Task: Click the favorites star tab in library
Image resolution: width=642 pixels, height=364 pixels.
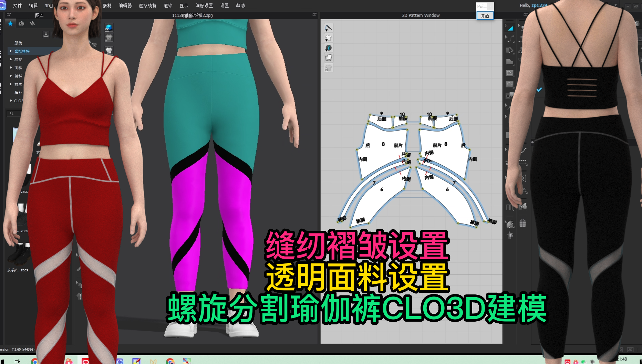Action: [x=10, y=23]
